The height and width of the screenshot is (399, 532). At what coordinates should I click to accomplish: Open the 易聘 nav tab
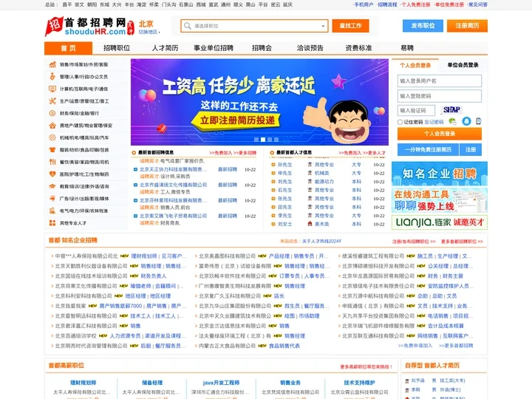click(x=407, y=48)
